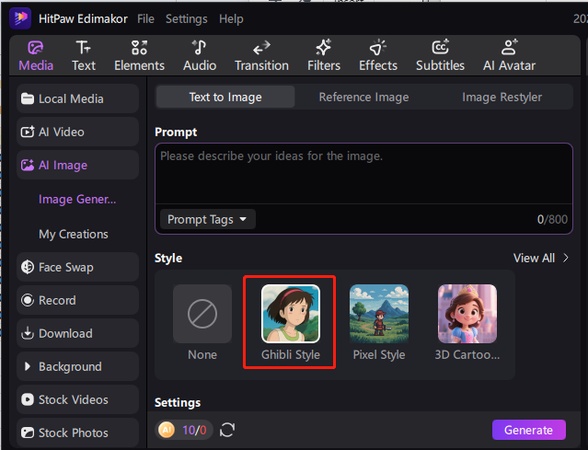Select Record in the sidebar
This screenshot has width=588, height=450.
click(x=78, y=300)
